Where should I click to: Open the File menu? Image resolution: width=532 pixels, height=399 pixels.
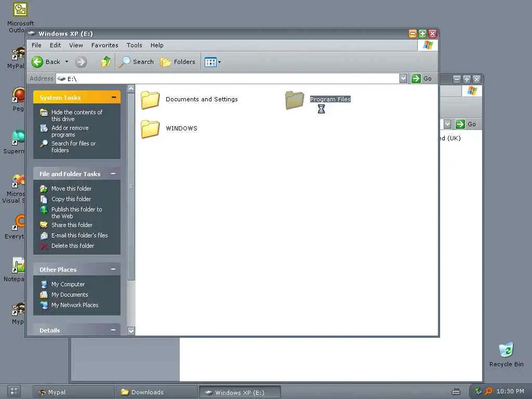click(36, 45)
